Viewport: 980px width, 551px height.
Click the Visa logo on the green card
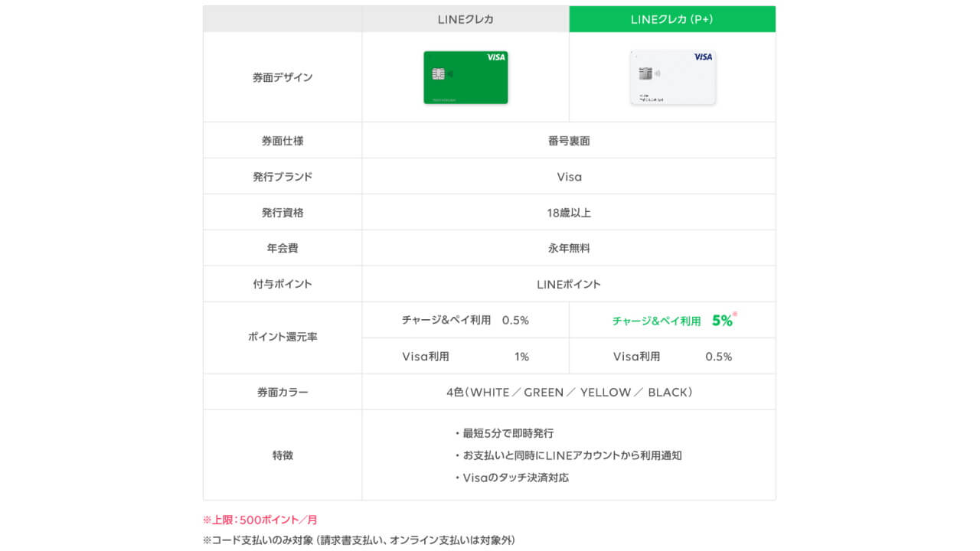click(x=496, y=57)
